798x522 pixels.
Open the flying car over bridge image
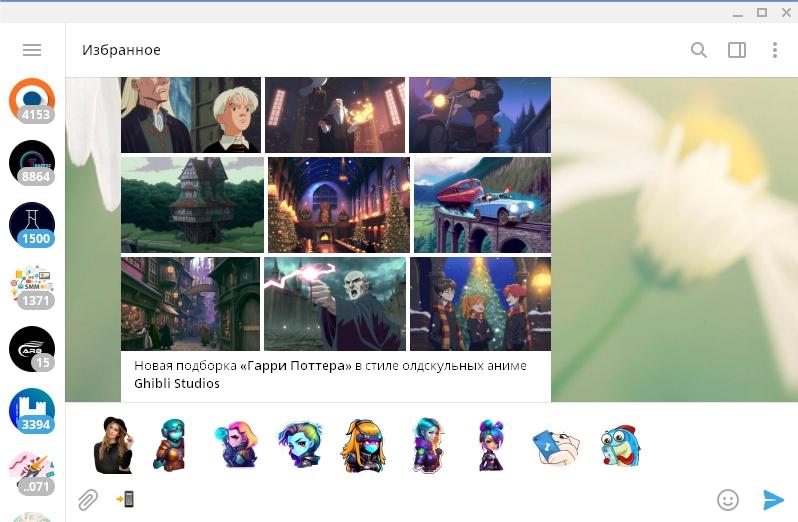point(482,204)
